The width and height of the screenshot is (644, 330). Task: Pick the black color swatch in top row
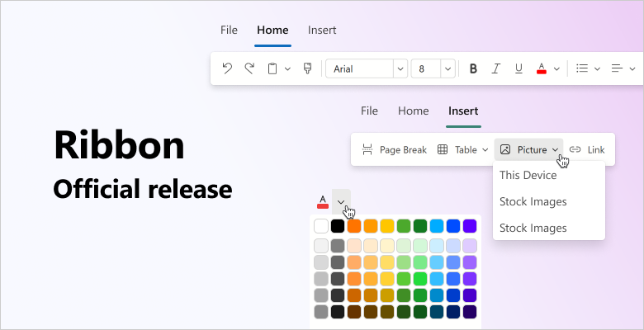click(338, 226)
